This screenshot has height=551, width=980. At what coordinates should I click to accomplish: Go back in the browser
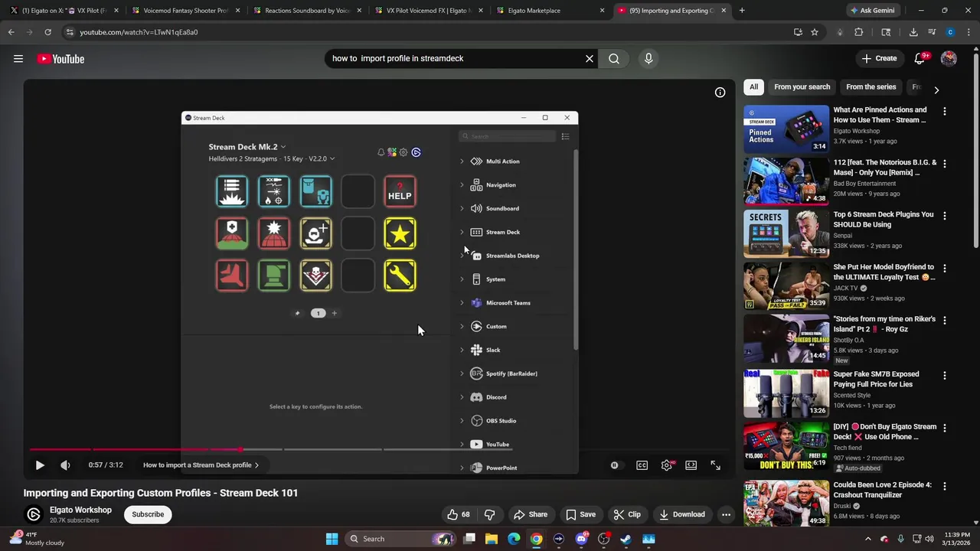11,32
